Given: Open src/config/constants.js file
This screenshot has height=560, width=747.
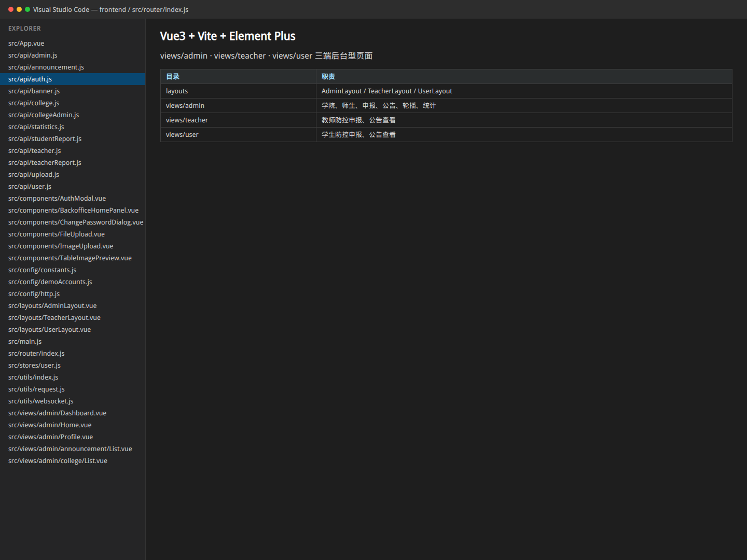Looking at the screenshot, I should pyautogui.click(x=73, y=270).
